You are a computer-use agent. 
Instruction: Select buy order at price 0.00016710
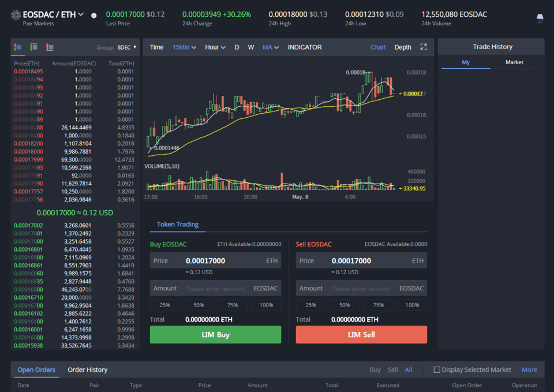74,297
